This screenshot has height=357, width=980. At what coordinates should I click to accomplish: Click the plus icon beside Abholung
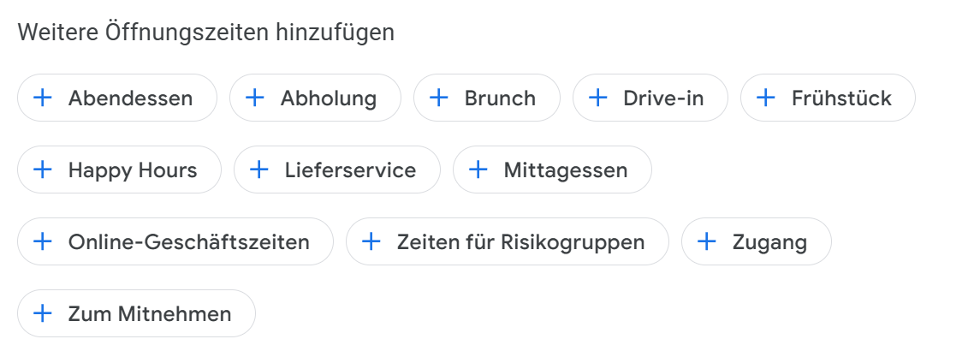click(x=255, y=98)
